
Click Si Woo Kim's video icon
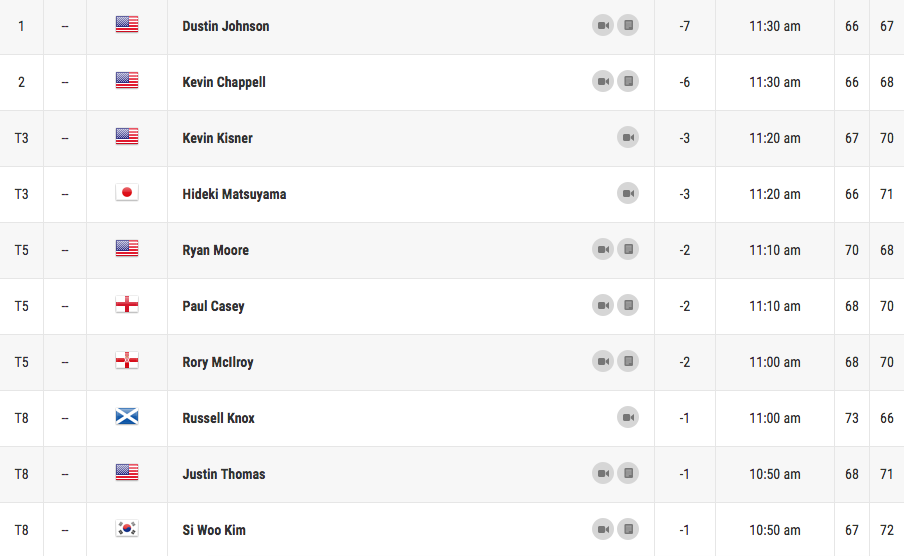(x=603, y=529)
